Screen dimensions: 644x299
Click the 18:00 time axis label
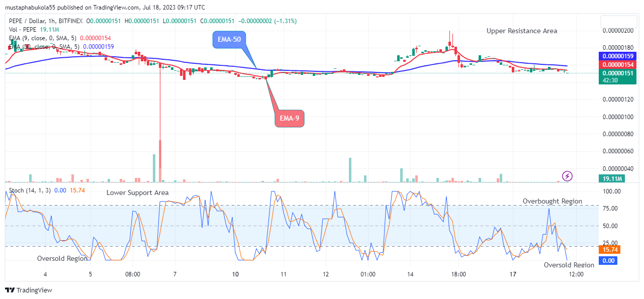[x=458, y=274]
